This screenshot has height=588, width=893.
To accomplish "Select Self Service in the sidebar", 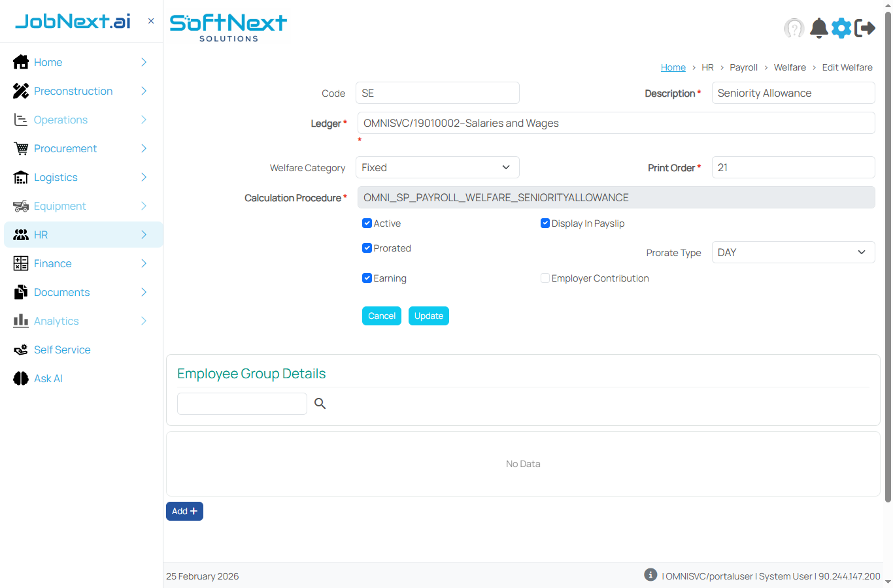I will coord(61,350).
